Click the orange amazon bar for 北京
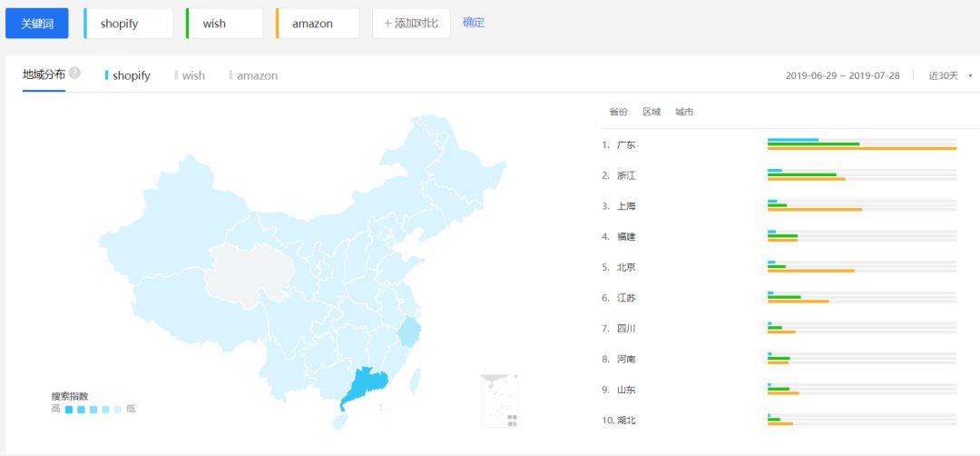 (811, 272)
